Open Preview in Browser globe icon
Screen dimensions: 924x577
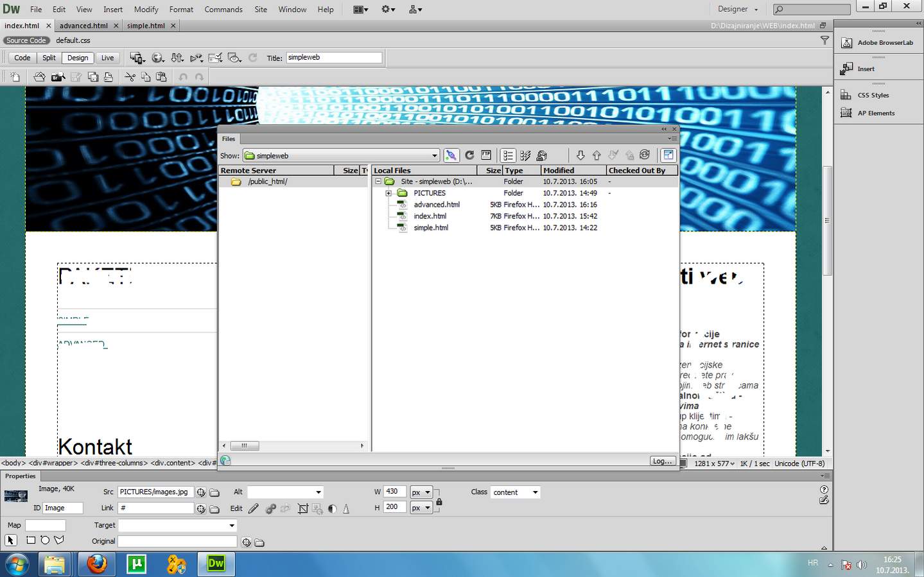click(x=158, y=58)
